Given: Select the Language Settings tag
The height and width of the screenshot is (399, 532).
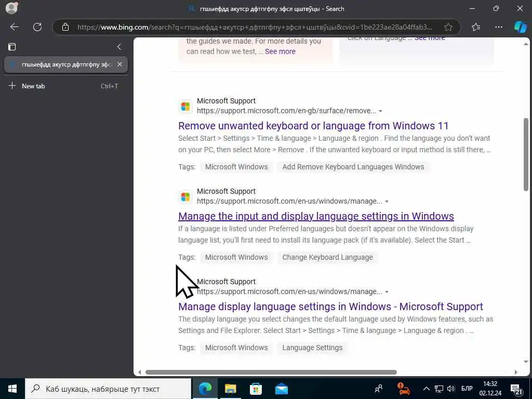Looking at the screenshot, I should tap(312, 348).
